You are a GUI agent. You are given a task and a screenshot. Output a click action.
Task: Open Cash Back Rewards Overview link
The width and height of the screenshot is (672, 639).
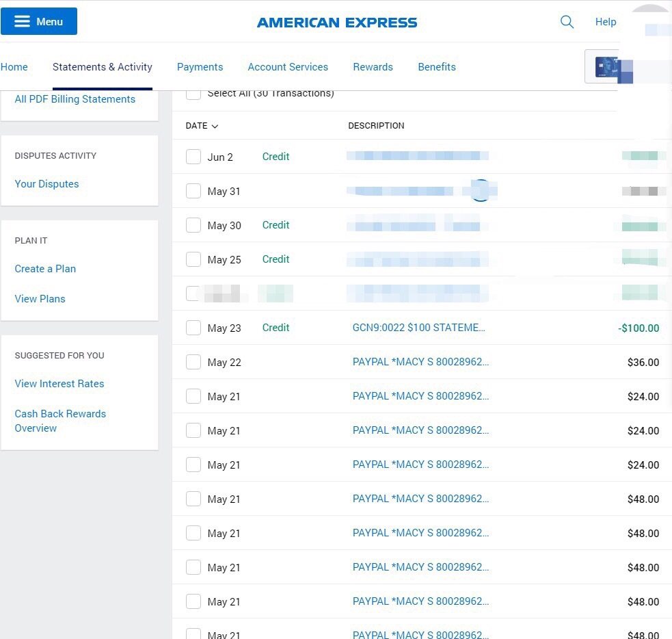(60, 421)
